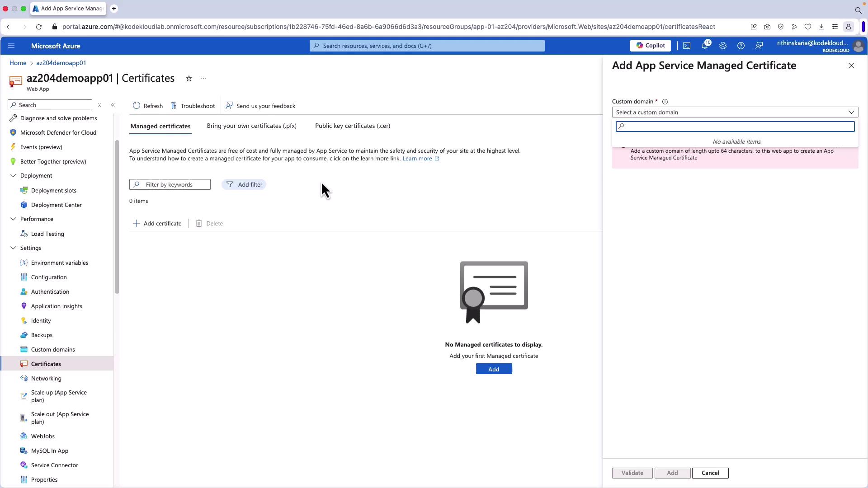The image size is (868, 488).
Task: Switch to Public key certificates tab
Action: pyautogui.click(x=352, y=126)
